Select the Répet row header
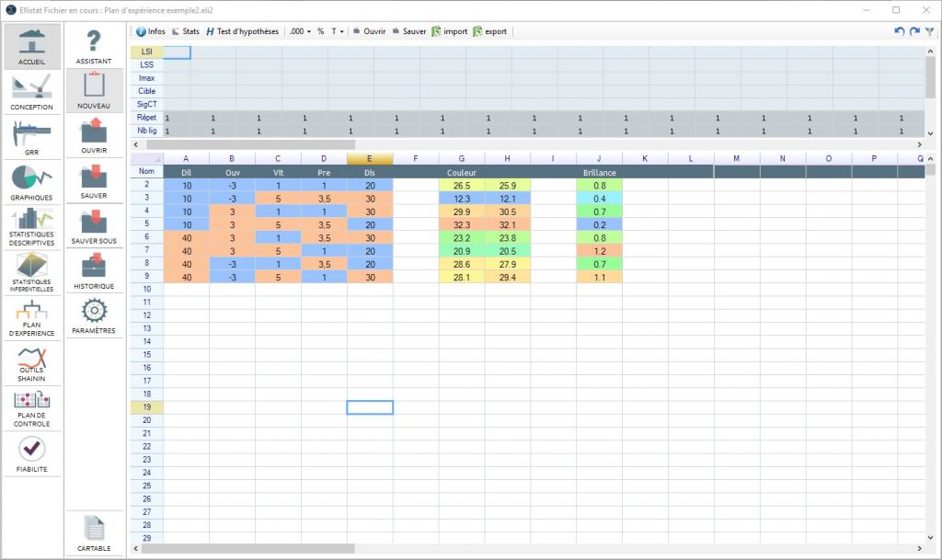Image resolution: width=942 pixels, height=560 pixels. tap(146, 118)
